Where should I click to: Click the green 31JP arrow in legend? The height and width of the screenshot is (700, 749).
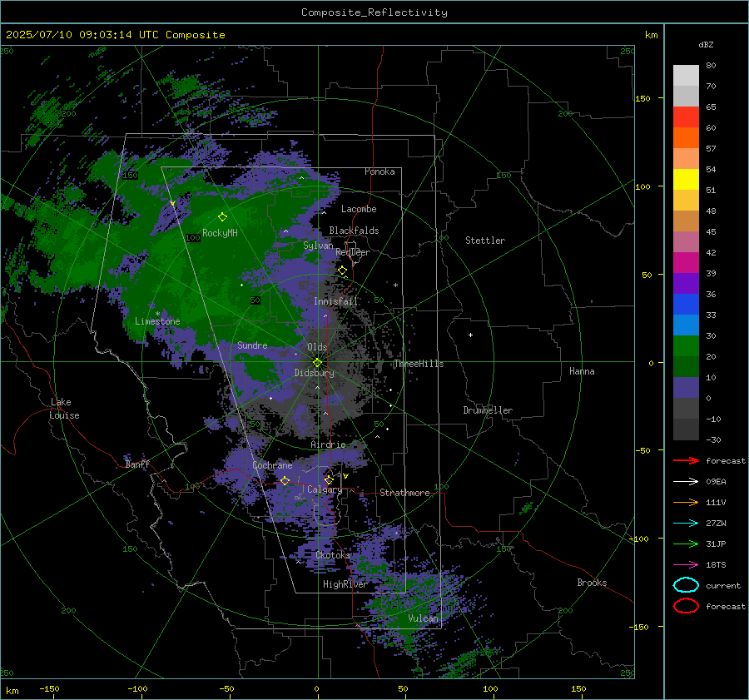686,544
